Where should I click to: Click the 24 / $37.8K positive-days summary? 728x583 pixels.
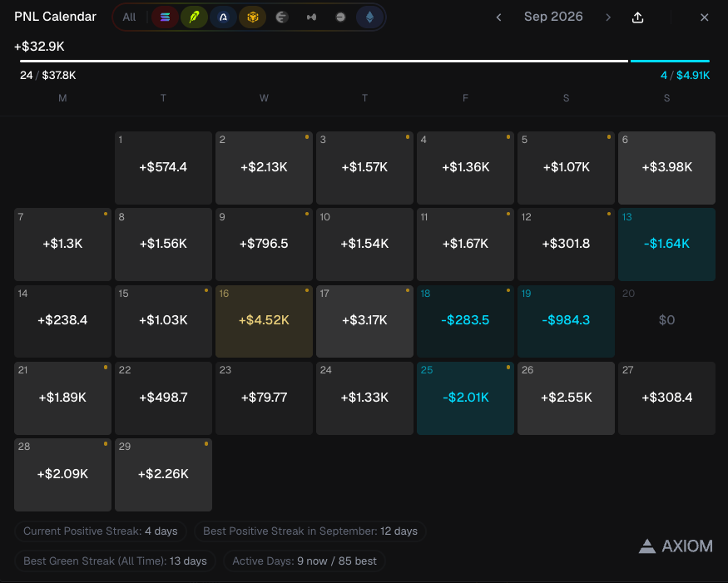coord(47,75)
